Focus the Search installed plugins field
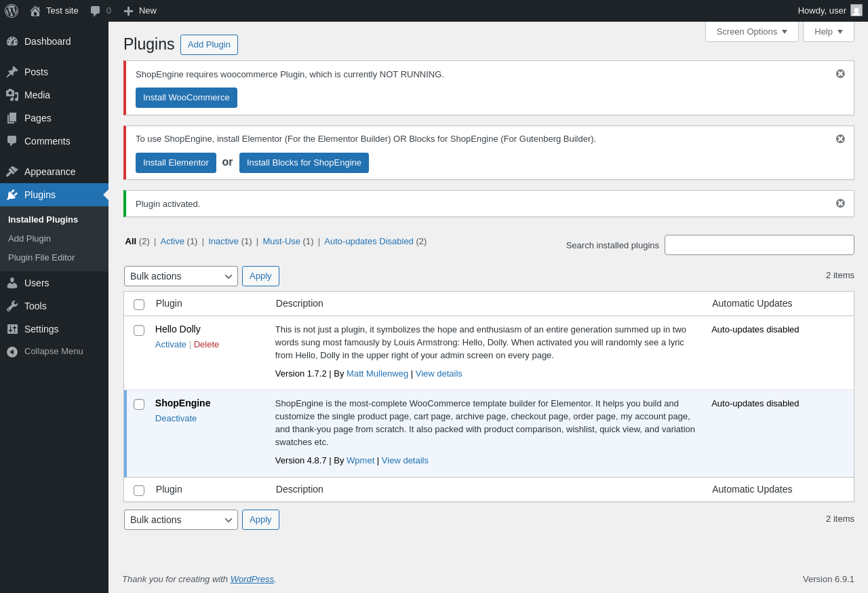The height and width of the screenshot is (593, 868). coord(759,245)
